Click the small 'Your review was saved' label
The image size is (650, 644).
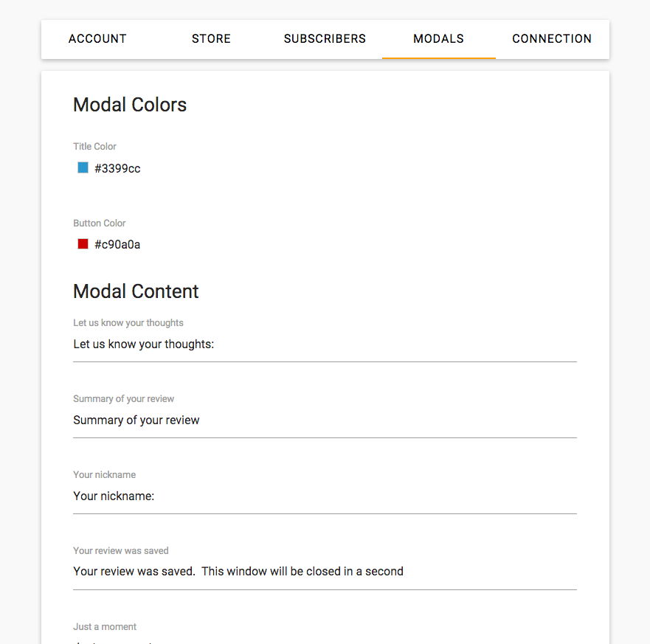tap(120, 551)
